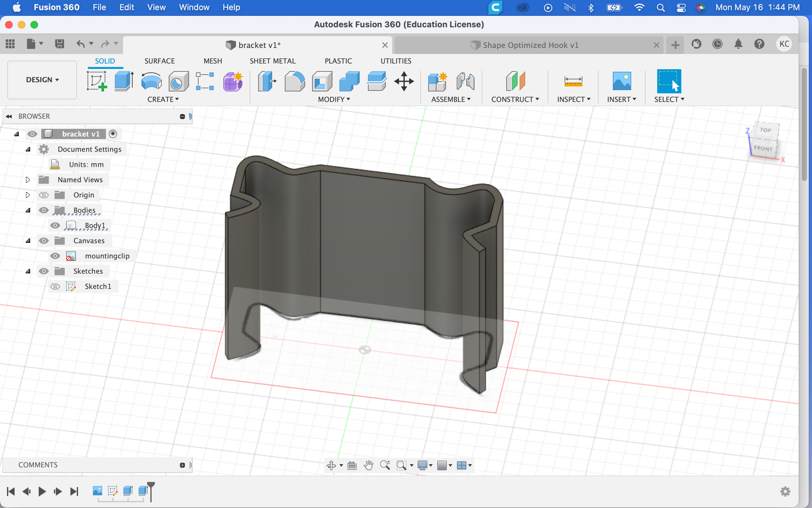Viewport: 812px width, 508px height.
Task: Choose the Look At tool in the navigation bar
Action: [x=352, y=465]
